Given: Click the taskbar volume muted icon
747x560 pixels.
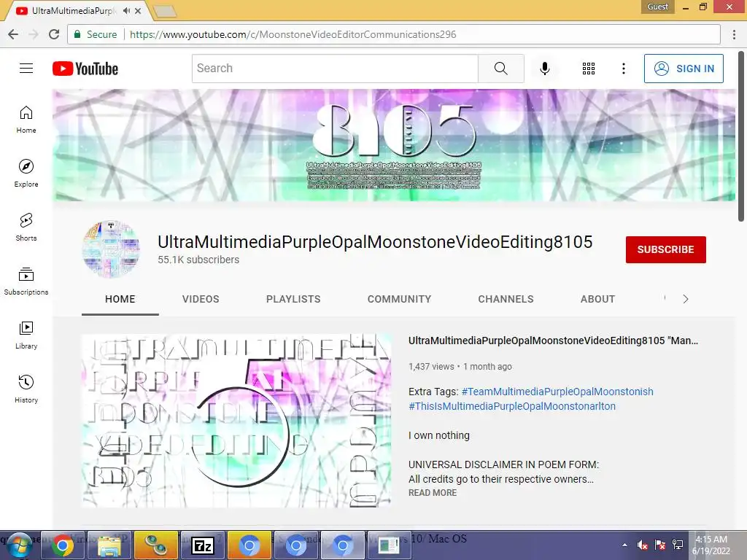Looking at the screenshot, I should point(642,545).
